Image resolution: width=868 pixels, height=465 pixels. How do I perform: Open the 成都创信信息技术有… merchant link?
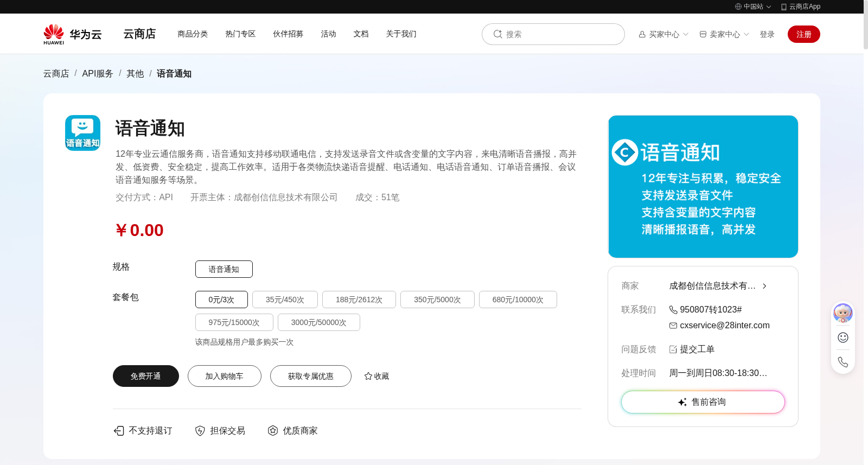[x=712, y=286]
